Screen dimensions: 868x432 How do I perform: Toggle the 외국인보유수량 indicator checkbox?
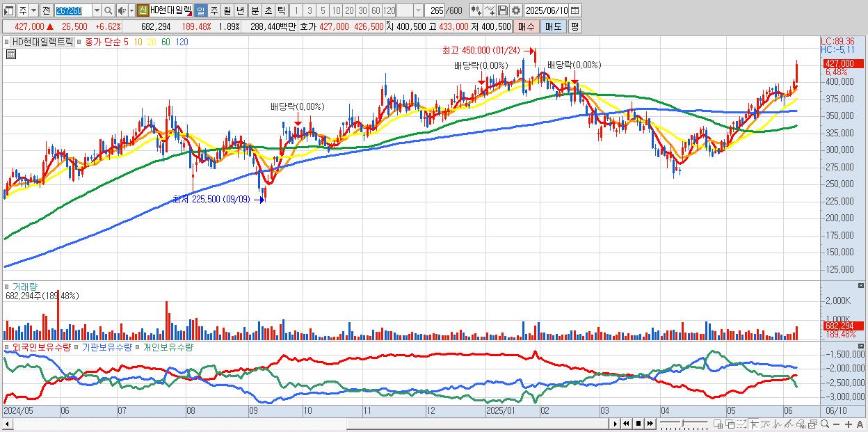tap(6, 346)
